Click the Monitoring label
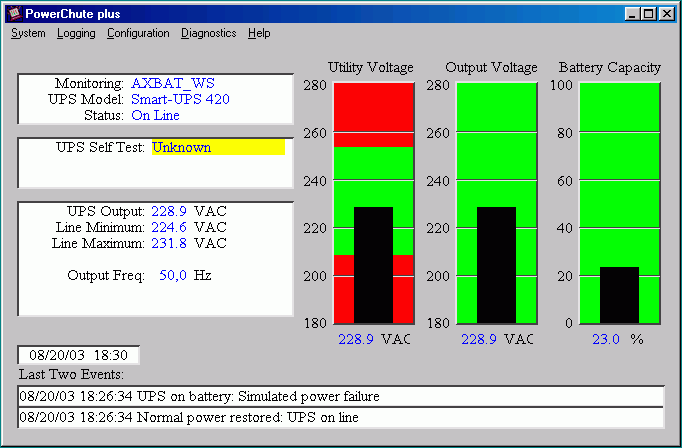 tap(89, 83)
